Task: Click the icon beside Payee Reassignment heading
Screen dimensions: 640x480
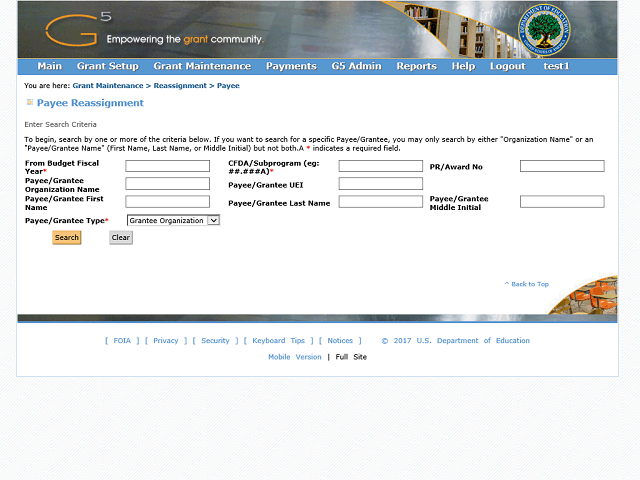Action: click(29, 102)
